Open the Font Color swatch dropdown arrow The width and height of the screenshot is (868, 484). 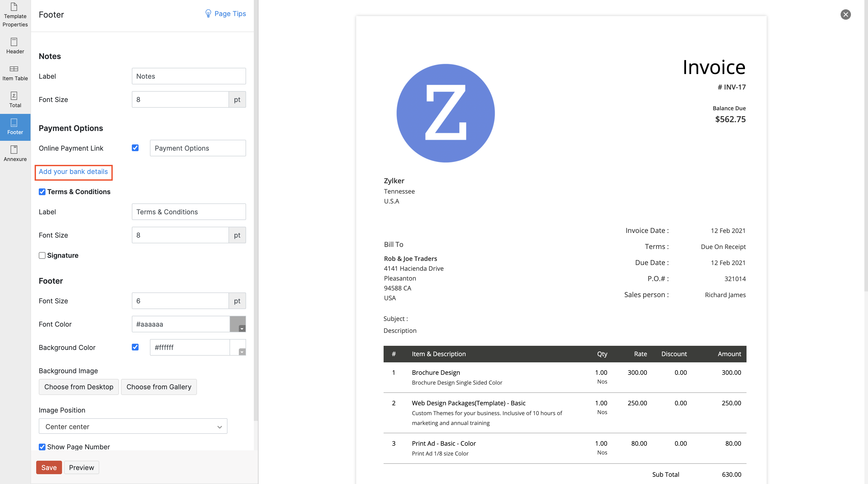tap(242, 328)
